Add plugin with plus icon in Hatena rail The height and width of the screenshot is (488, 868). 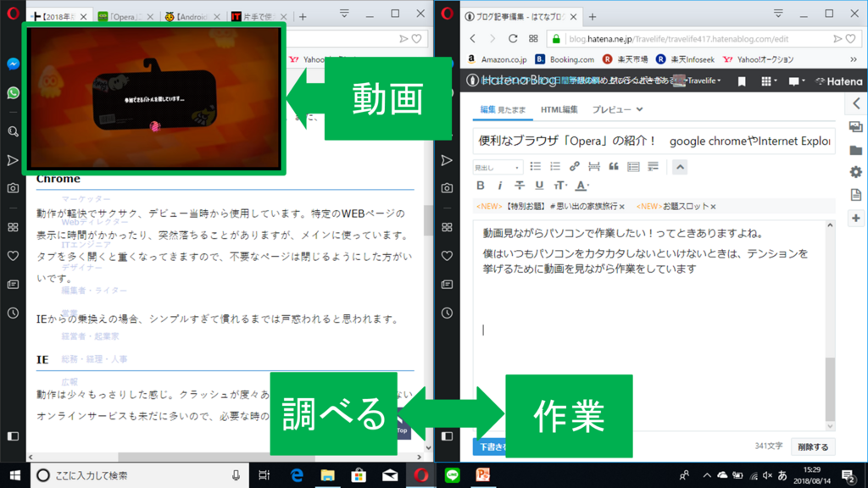[856, 218]
